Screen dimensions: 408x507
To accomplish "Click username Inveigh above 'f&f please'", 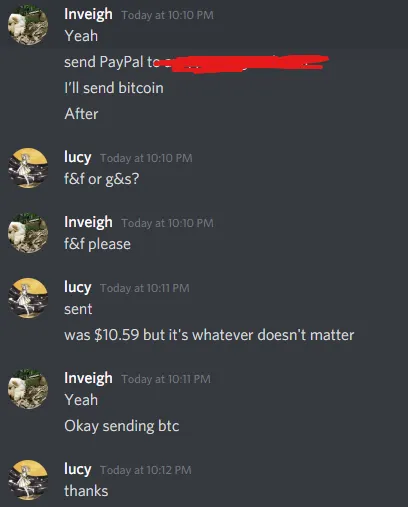I will (88, 223).
